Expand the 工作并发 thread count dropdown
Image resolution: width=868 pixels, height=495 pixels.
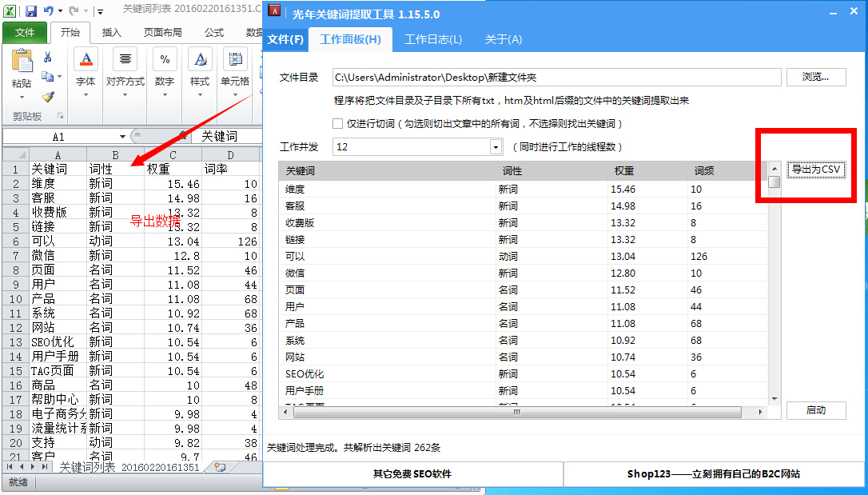tap(496, 147)
